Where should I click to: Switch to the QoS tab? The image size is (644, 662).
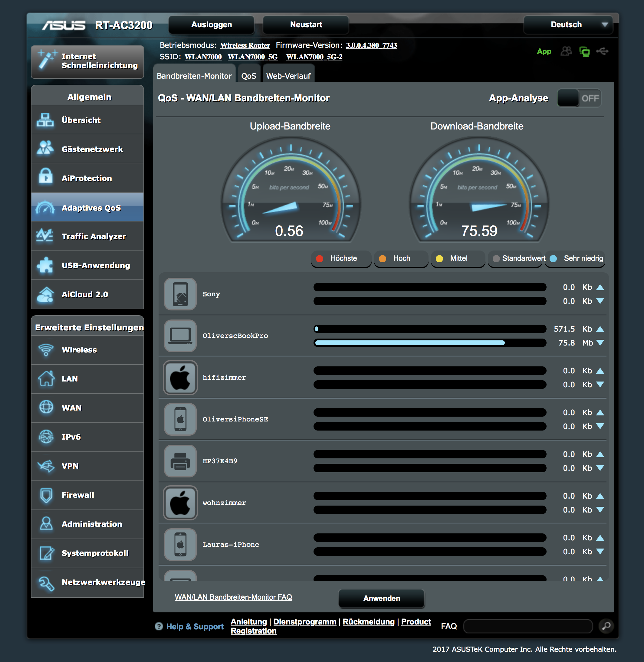248,76
